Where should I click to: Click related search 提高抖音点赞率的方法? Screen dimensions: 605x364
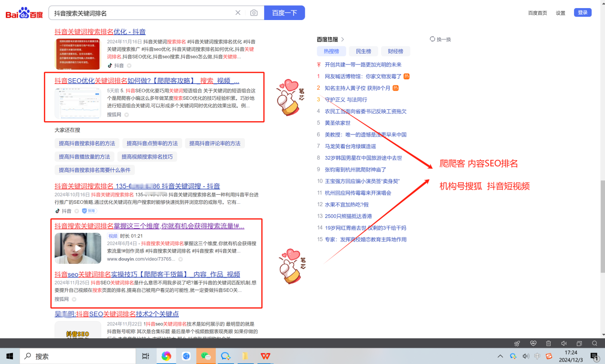coord(152,143)
